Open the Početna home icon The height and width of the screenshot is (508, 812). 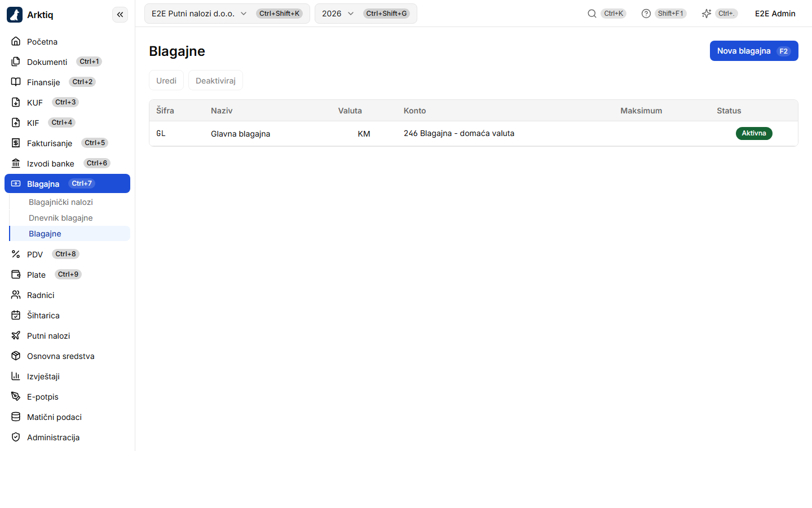(x=16, y=41)
